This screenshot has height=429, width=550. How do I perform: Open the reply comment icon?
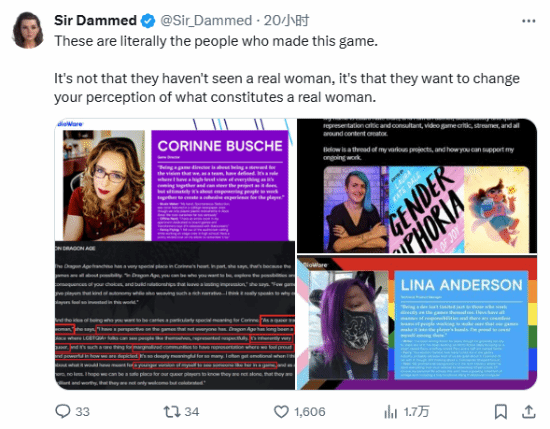coord(63,411)
